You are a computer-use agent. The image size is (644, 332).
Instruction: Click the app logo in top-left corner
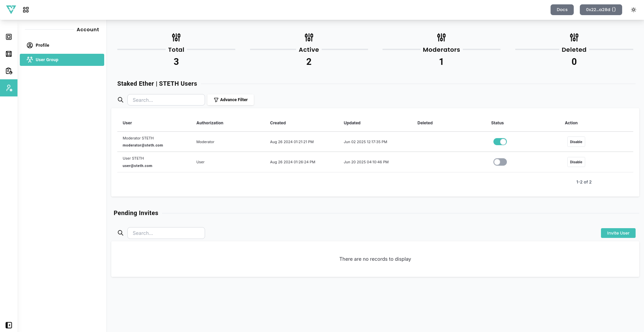[11, 9]
